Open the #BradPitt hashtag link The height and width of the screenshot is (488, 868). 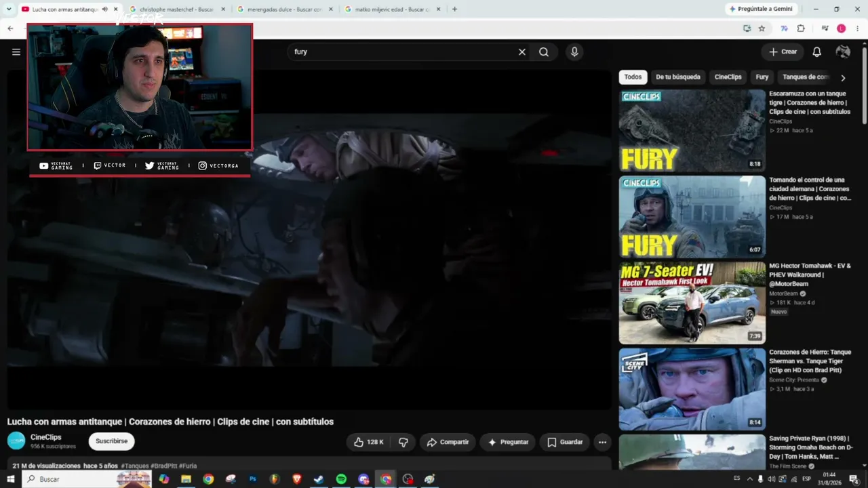[x=163, y=466]
